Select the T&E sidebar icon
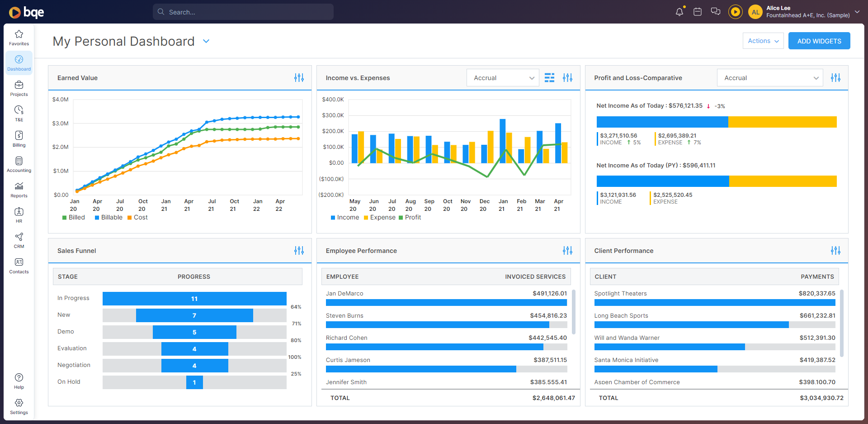The height and width of the screenshot is (424, 868). 19,113
